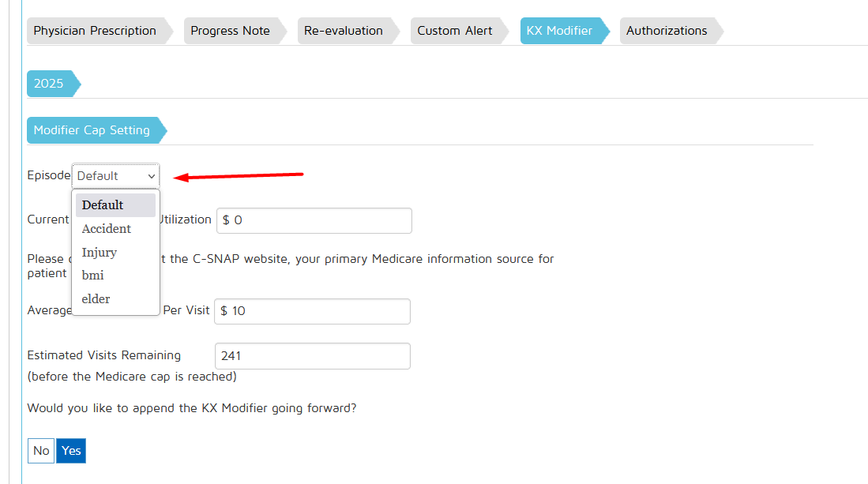
Task: Switch to the Progress Note tab
Action: pos(230,31)
